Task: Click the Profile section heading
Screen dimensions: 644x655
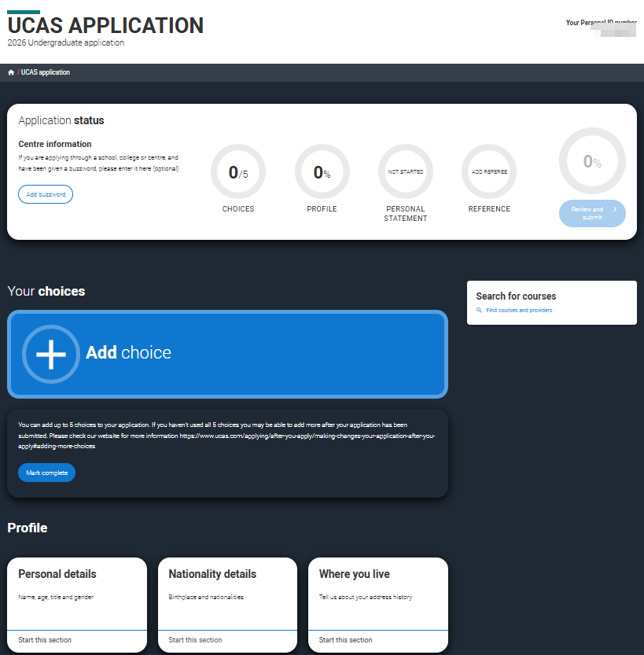Action: (28, 528)
